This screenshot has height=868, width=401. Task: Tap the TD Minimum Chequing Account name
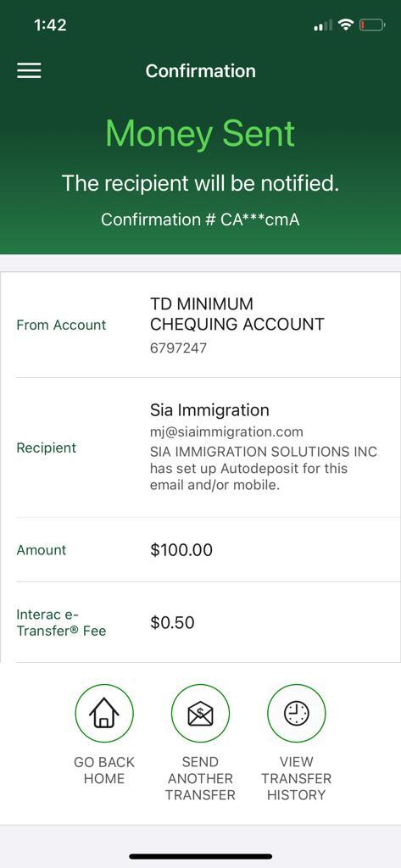click(x=237, y=314)
